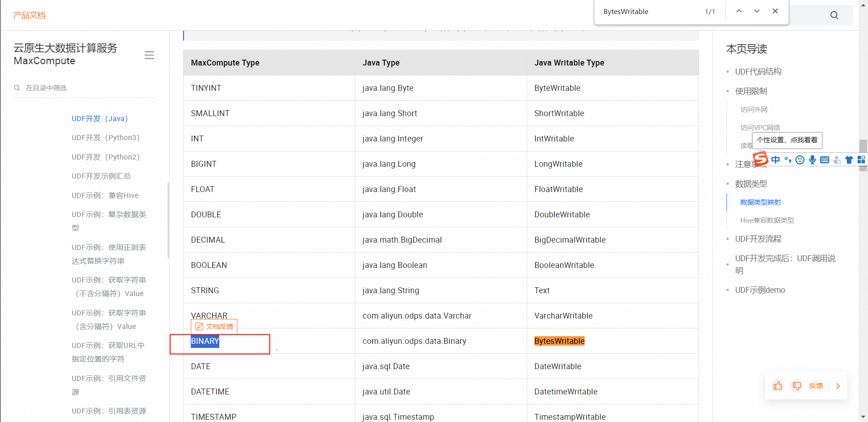Jump to 数据类型 in page guide
The width and height of the screenshot is (868, 422).
(x=751, y=183)
